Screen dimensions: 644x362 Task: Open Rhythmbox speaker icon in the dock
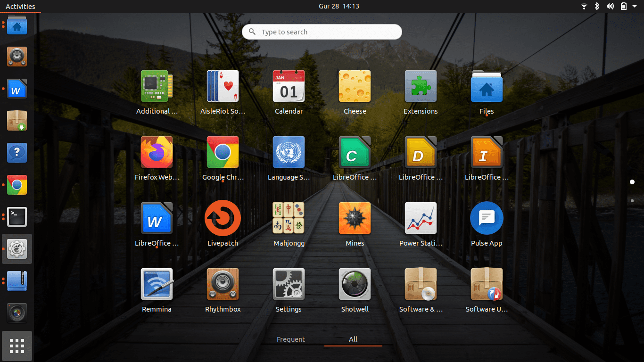pos(17,57)
